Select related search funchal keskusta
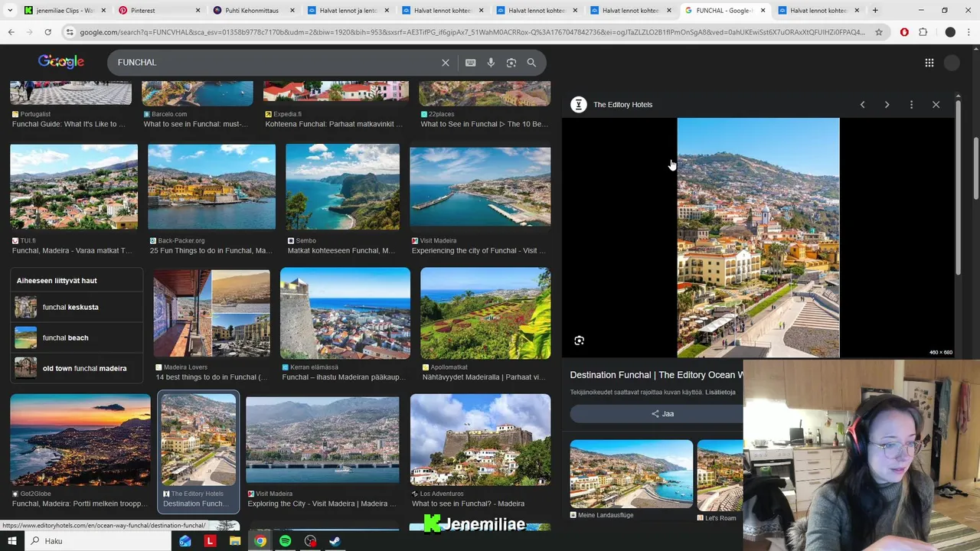Viewport: 980px width, 551px height. [x=77, y=307]
